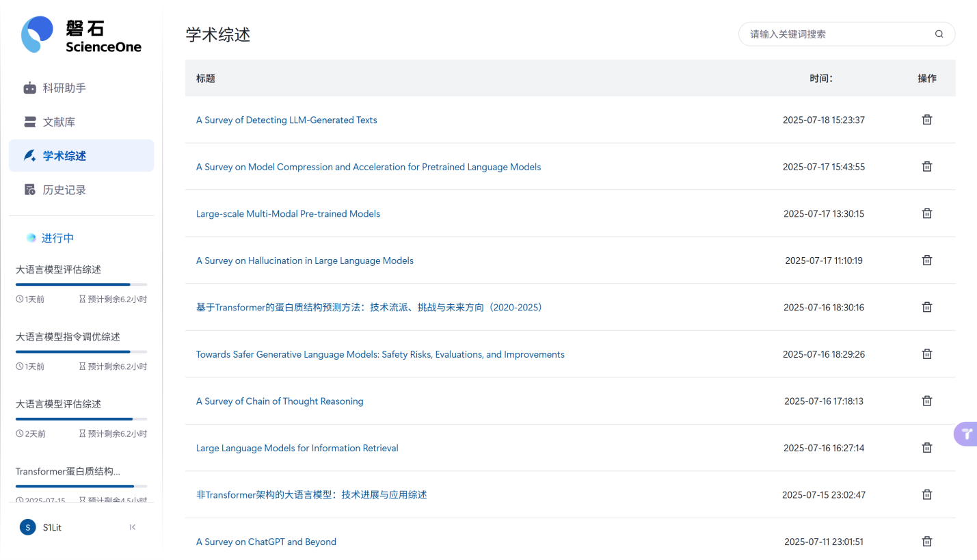The width and height of the screenshot is (977, 560).
Task: Open the 非Transformer架构的大语言模型 survey
Action: tap(311, 494)
